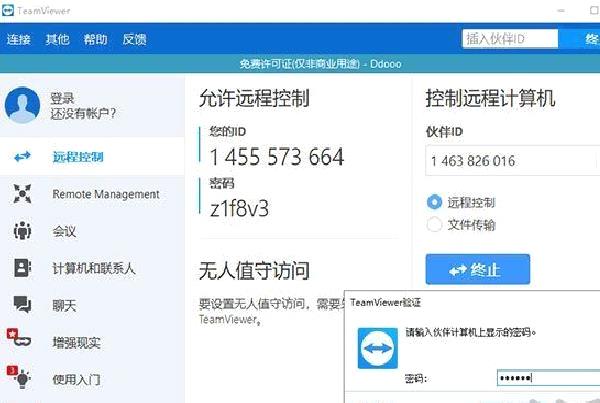Click the TeamViewer logo in verification dialog
Screen dimensions: 600x403
(x=378, y=348)
